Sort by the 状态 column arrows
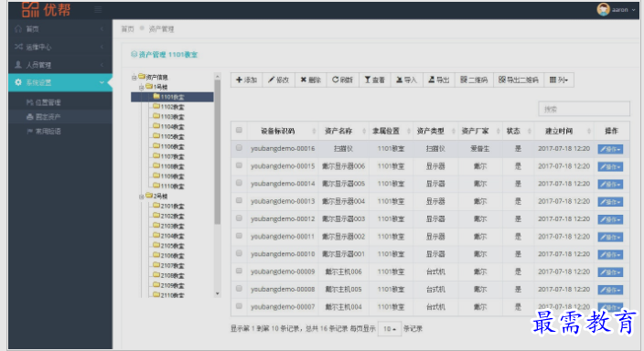644x351 pixels. pyautogui.click(x=529, y=131)
